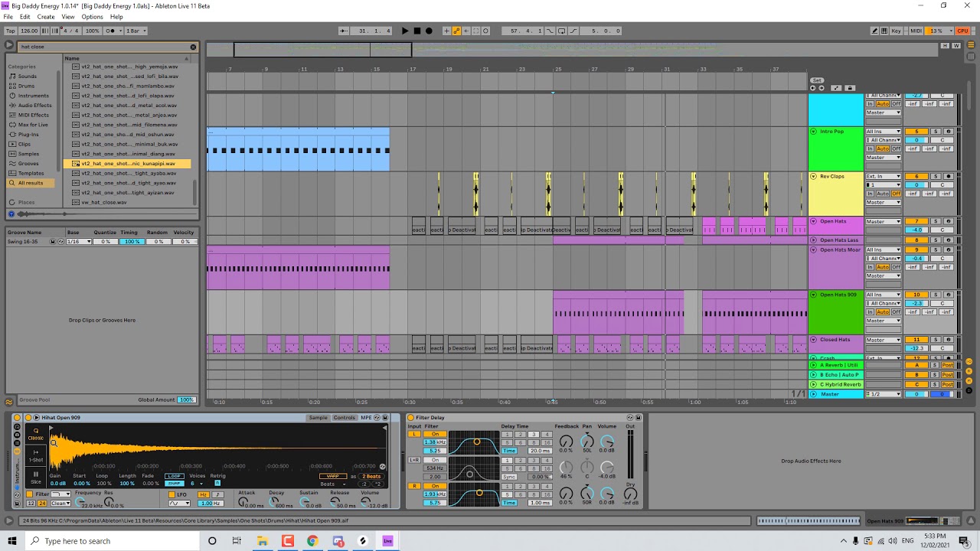Open the View menu
The width and height of the screenshot is (980, 551).
(68, 17)
